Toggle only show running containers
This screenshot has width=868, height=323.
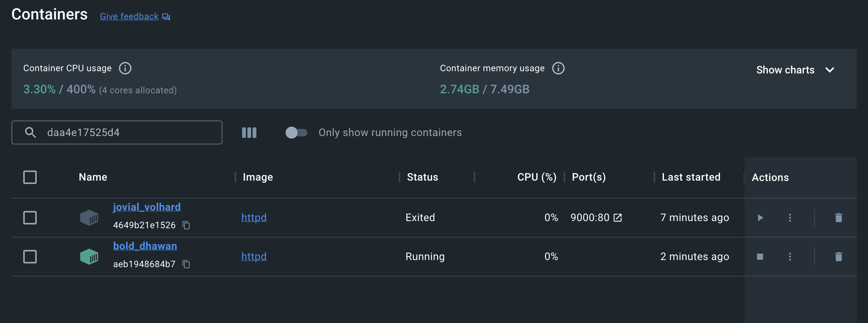coord(296,133)
